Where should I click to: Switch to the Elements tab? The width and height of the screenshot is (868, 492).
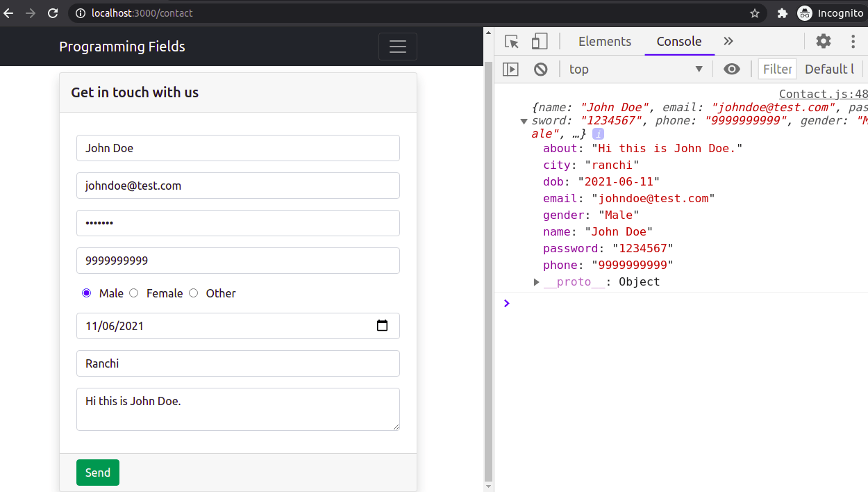[x=604, y=41]
